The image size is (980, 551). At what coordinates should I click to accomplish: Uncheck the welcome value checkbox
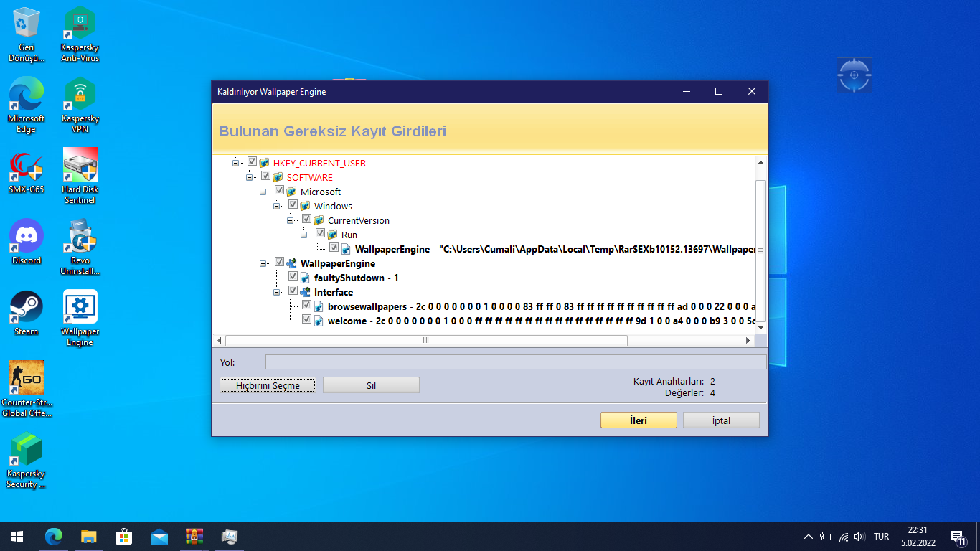click(306, 320)
